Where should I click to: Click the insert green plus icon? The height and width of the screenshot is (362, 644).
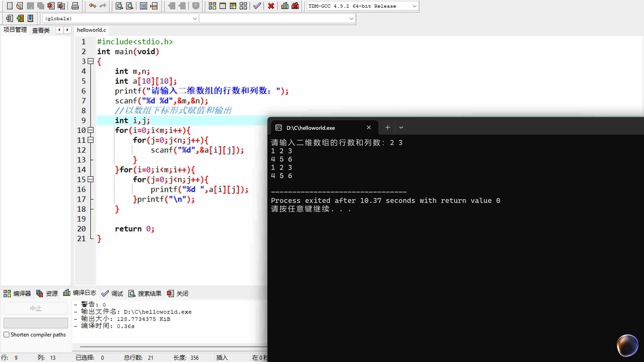20,18
